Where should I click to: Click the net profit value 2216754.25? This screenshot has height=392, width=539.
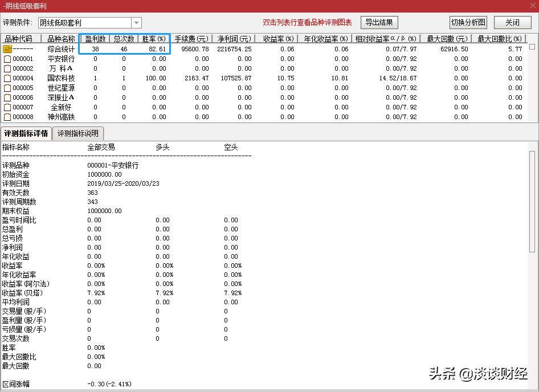click(234, 49)
